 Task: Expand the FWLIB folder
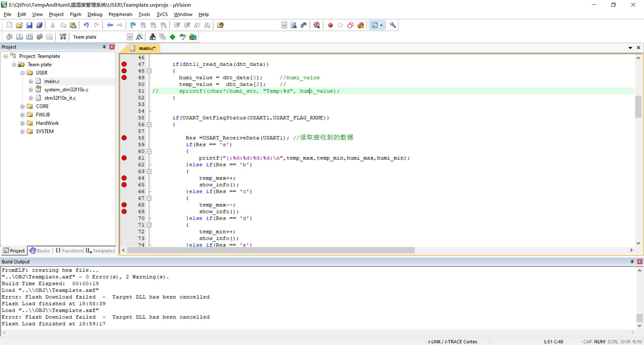(22, 115)
